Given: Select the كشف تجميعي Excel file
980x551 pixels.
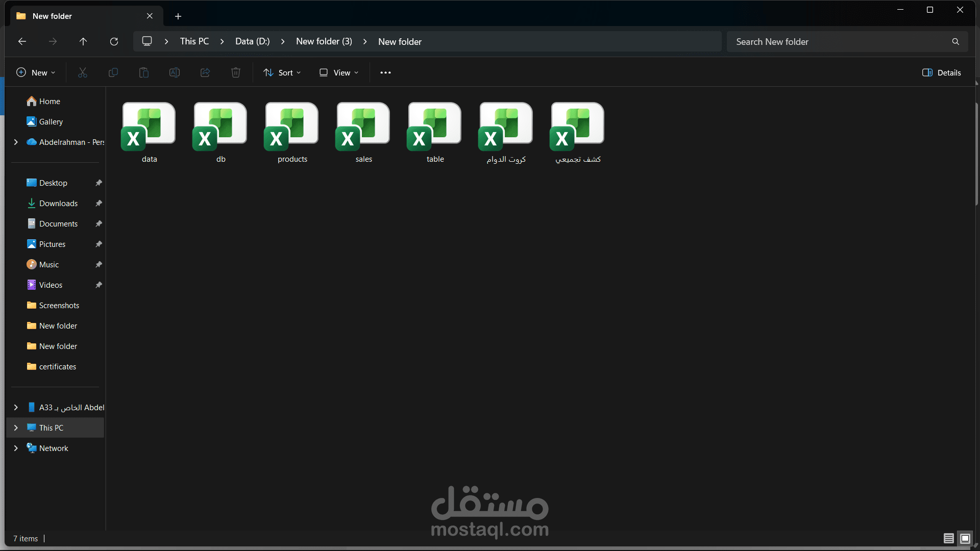Looking at the screenshot, I should click(x=578, y=133).
